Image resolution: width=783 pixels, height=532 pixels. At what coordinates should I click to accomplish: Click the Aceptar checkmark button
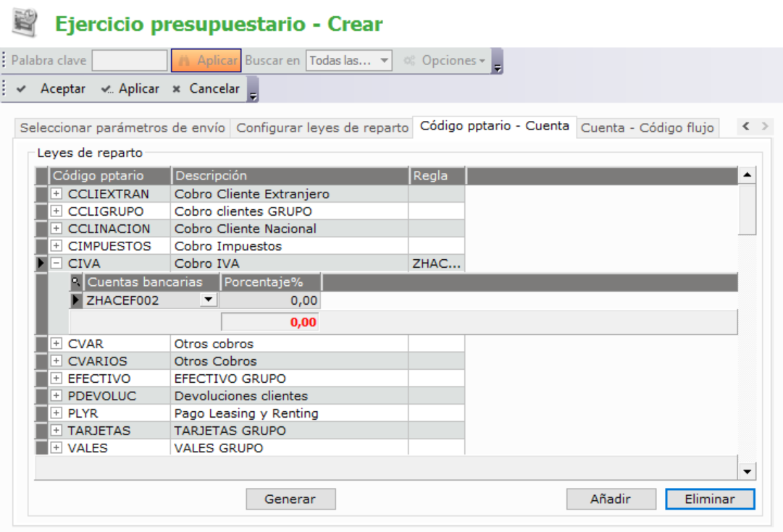click(x=51, y=89)
